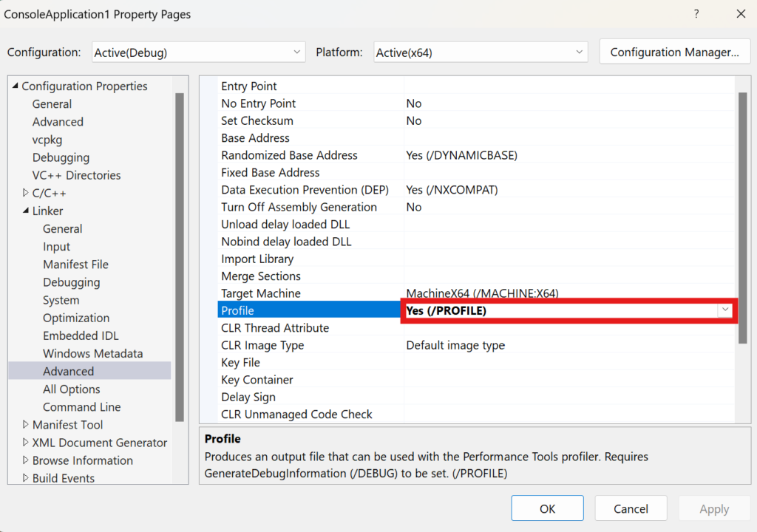
Task: Open the Platform dropdown
Action: tap(579, 52)
